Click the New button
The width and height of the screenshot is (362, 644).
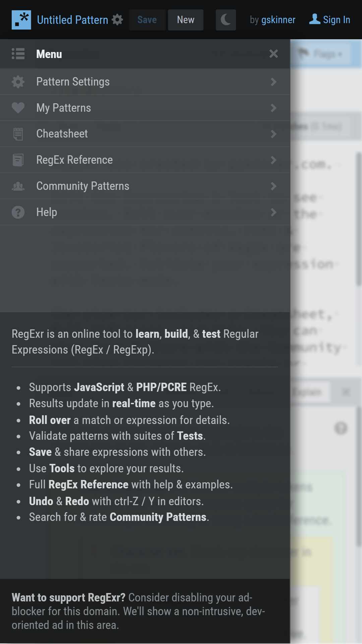pyautogui.click(x=186, y=20)
